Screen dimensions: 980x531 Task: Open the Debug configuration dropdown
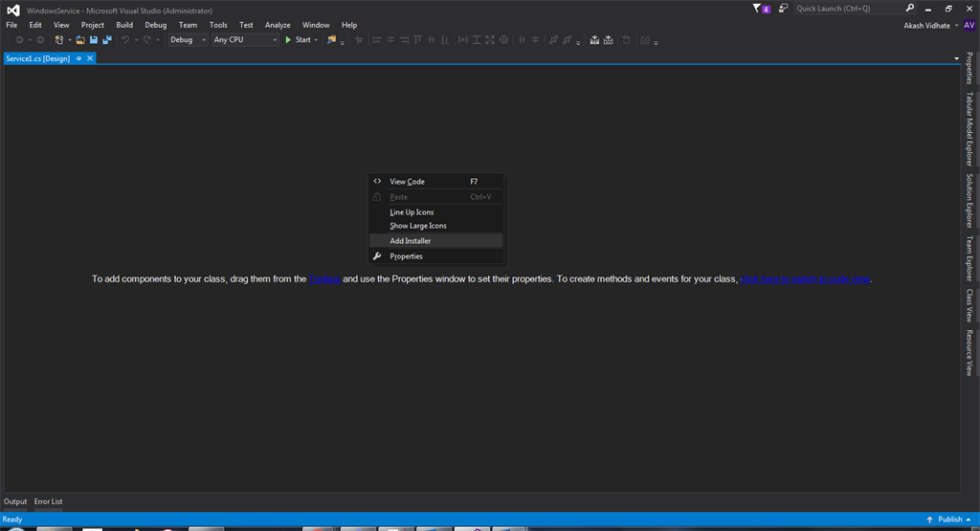click(x=188, y=40)
